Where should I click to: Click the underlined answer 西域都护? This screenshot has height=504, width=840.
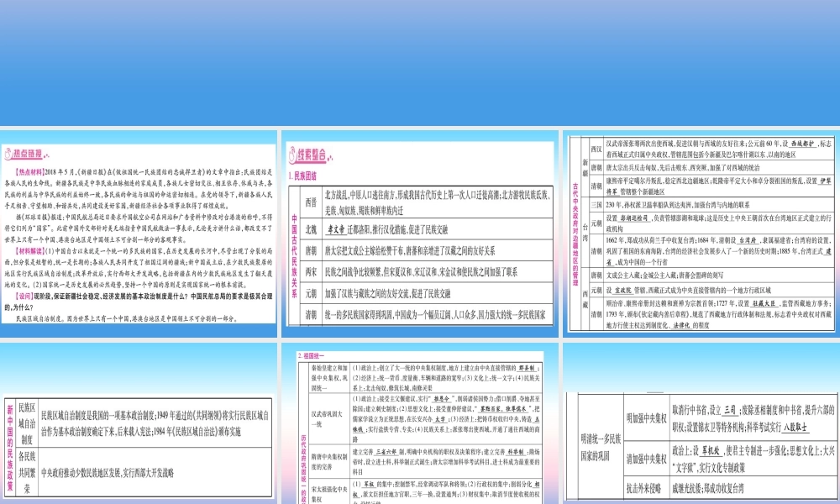point(803,144)
